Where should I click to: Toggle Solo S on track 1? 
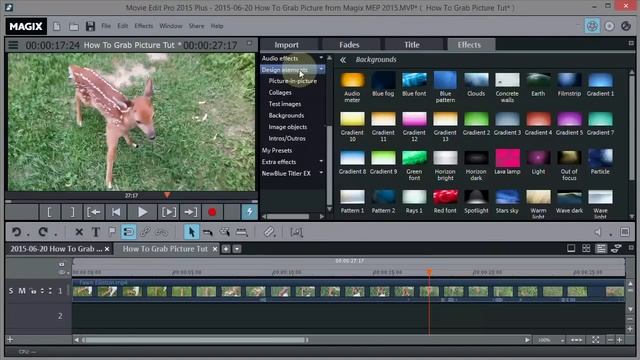(11, 291)
